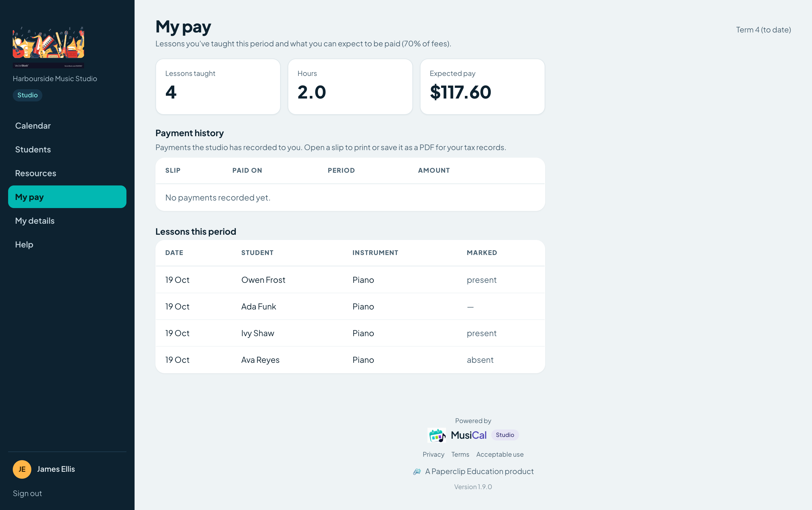Click the Term 4 (to date) label
The width and height of the screenshot is (812, 510).
click(764, 30)
